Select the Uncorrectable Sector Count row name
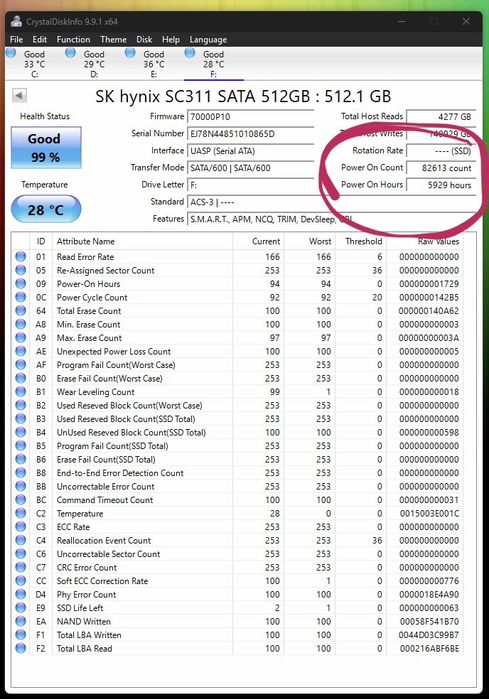The height and width of the screenshot is (699, 489). tap(108, 554)
